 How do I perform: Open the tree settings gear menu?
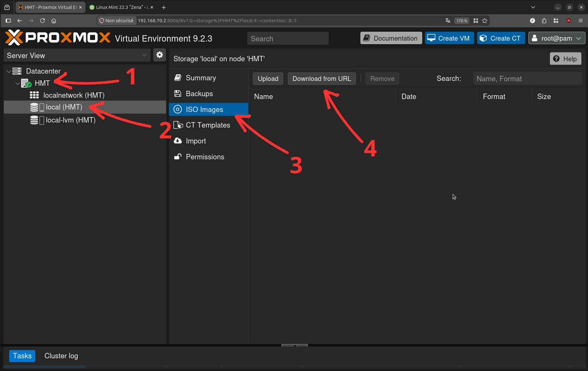pos(160,55)
